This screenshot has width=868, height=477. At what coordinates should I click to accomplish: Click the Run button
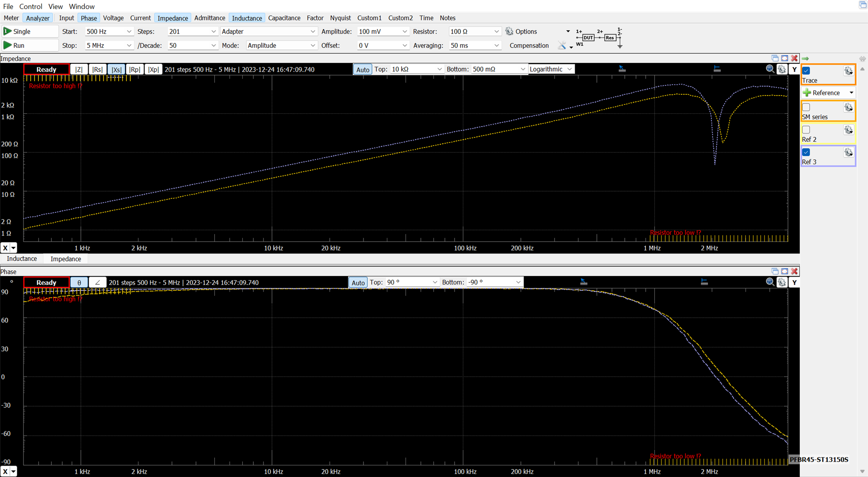tap(30, 45)
